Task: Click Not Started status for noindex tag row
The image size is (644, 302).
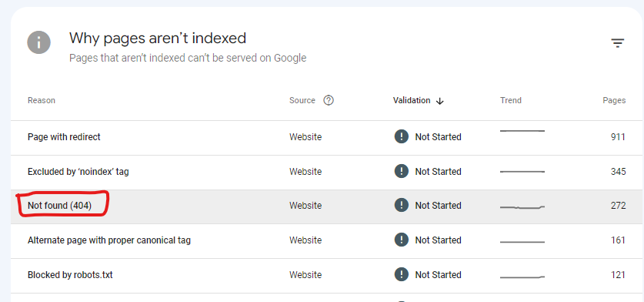Action: pyautogui.click(x=438, y=172)
